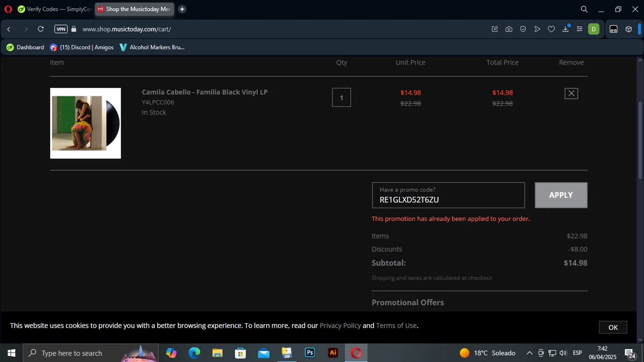Open the green D profile extension
This screenshot has width=644, height=362.
coord(594,29)
